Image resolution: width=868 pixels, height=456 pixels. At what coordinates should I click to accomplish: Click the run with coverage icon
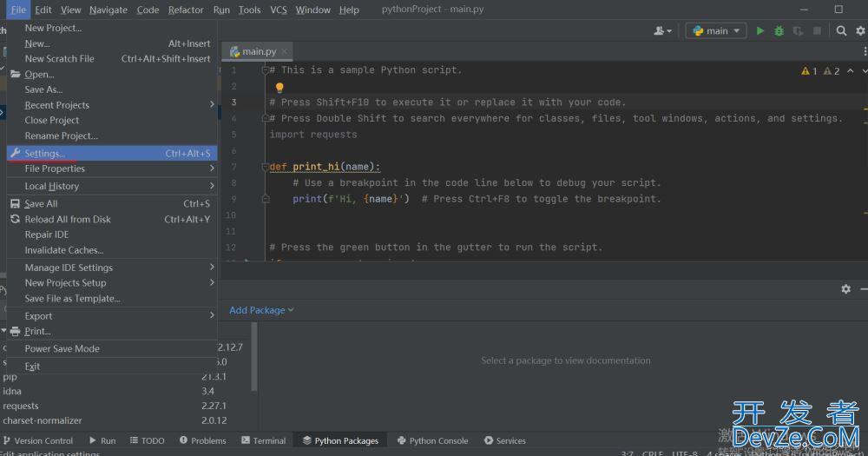(x=798, y=31)
